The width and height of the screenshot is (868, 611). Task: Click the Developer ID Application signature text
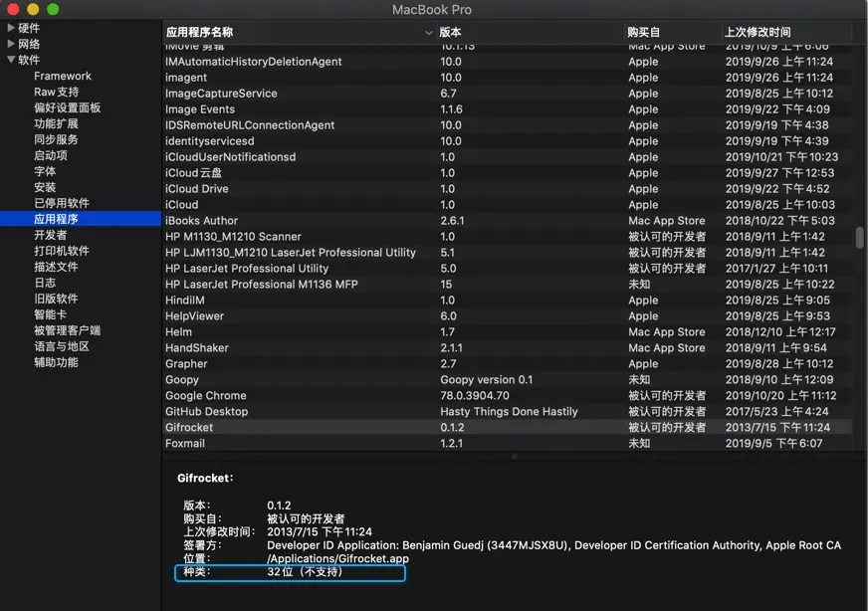tap(553, 545)
